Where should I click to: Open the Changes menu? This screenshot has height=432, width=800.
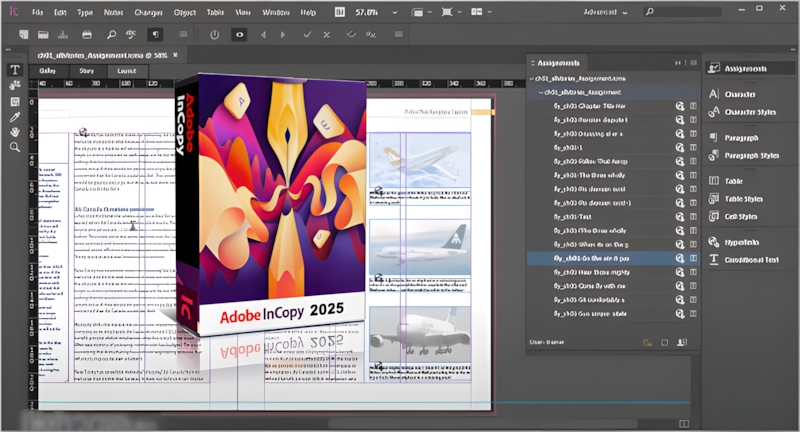148,12
